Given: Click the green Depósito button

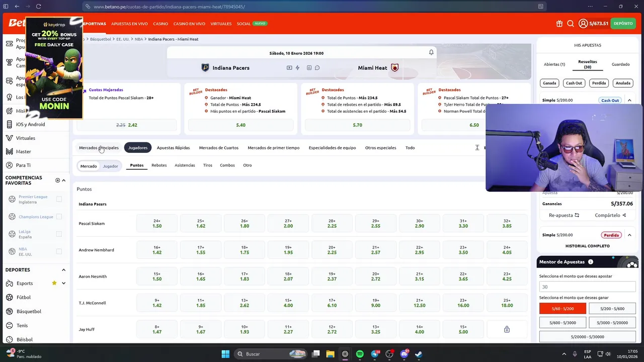Looking at the screenshot, I should point(623,24).
